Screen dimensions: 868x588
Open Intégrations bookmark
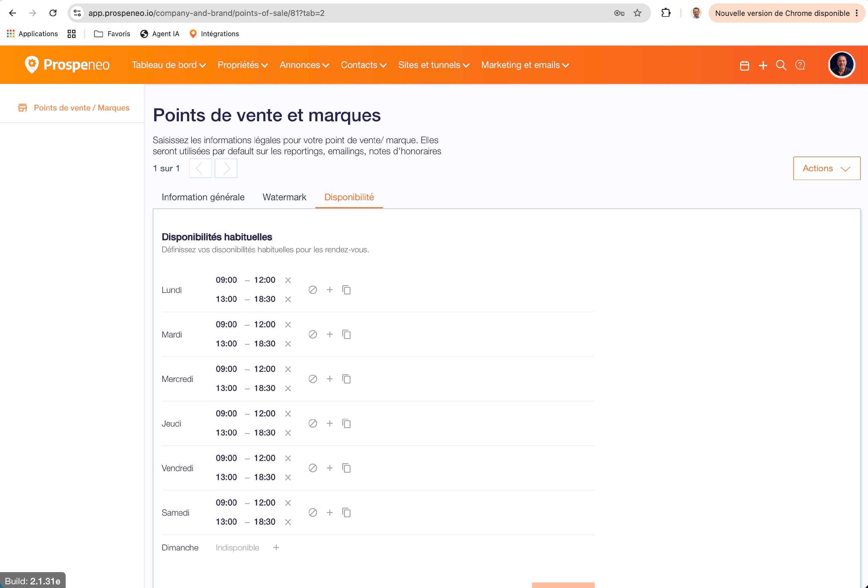pos(214,34)
